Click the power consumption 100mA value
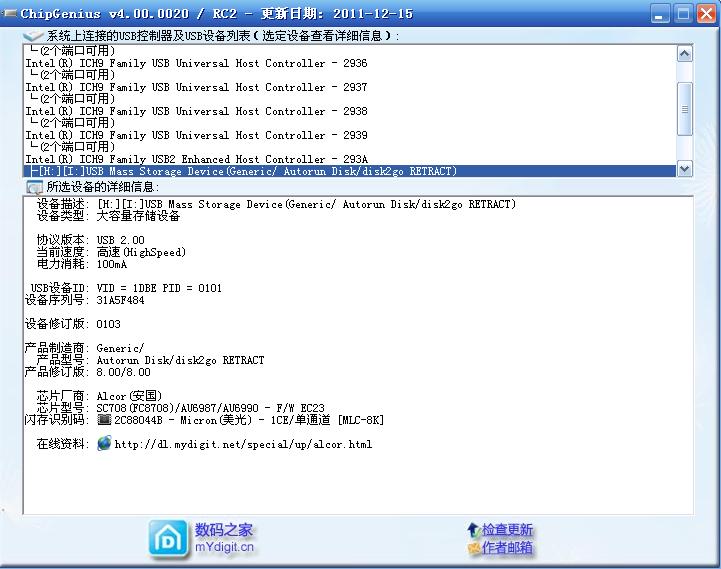This screenshot has height=569, width=721. pos(112,264)
